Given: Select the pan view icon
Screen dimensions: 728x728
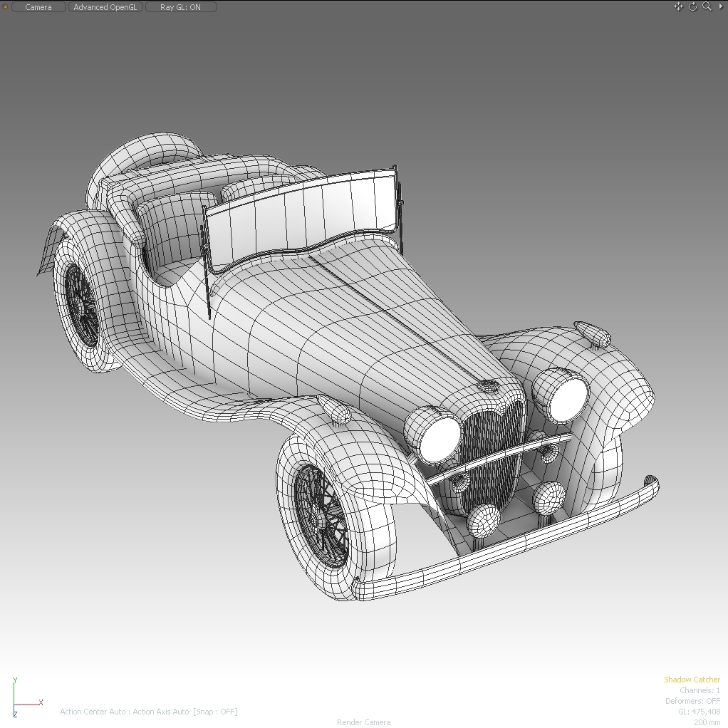Looking at the screenshot, I should tap(678, 6).
